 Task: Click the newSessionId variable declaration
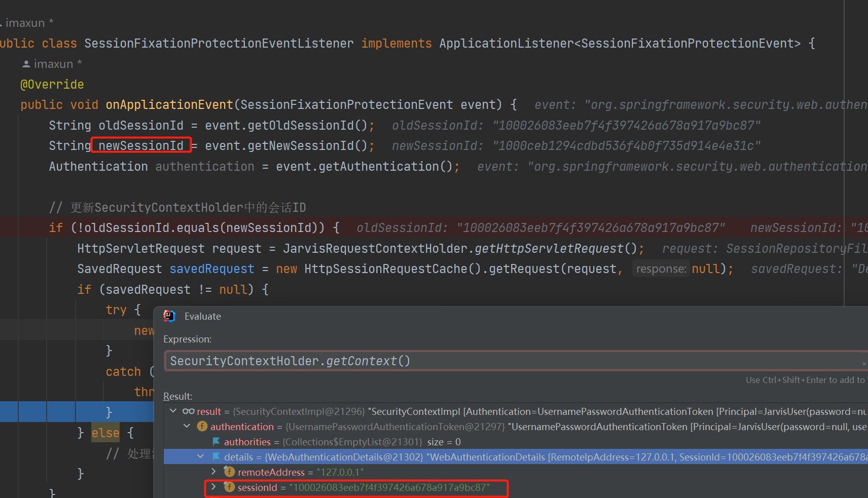coord(141,146)
